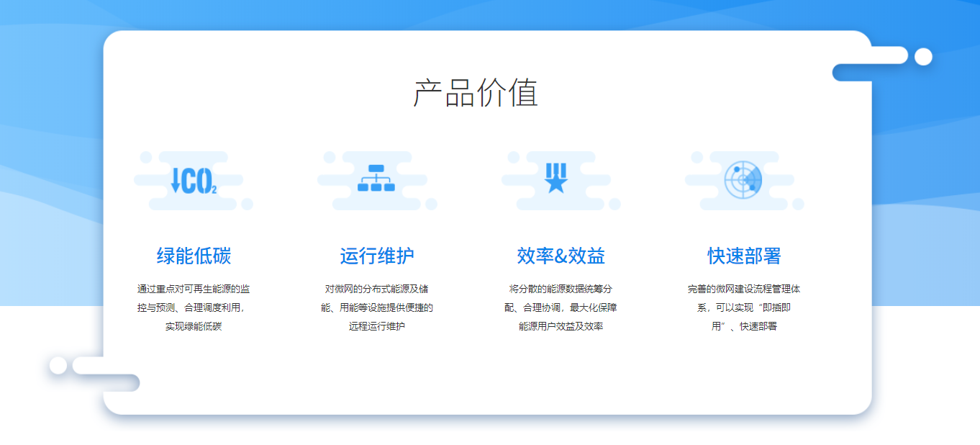Click the 产品价值 section title
This screenshot has width=980, height=445.
[x=476, y=93]
